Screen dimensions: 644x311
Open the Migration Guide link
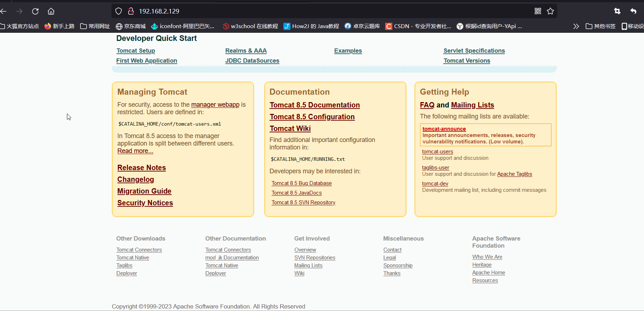(x=144, y=191)
